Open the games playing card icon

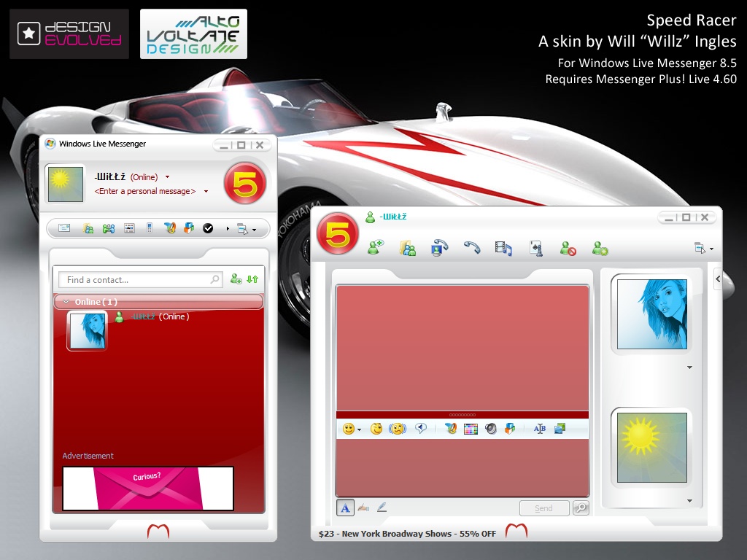(536, 248)
